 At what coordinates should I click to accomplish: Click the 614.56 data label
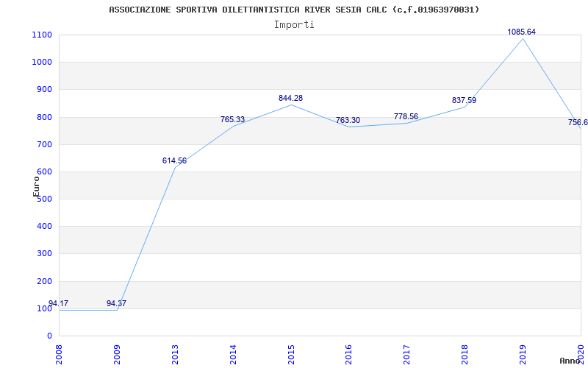(174, 160)
